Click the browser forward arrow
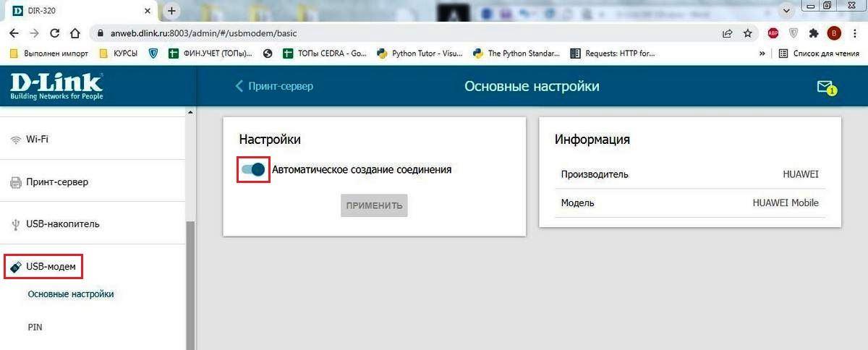Screen dimensions: 868x350 35,33
